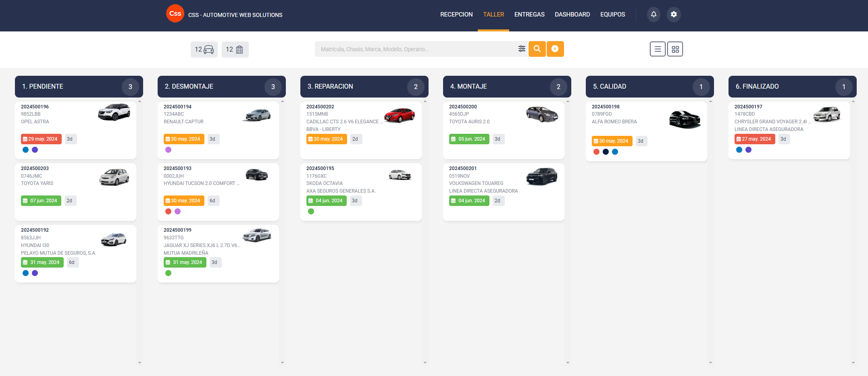Switch to grid view layout
The image size is (868, 376).
(x=675, y=49)
